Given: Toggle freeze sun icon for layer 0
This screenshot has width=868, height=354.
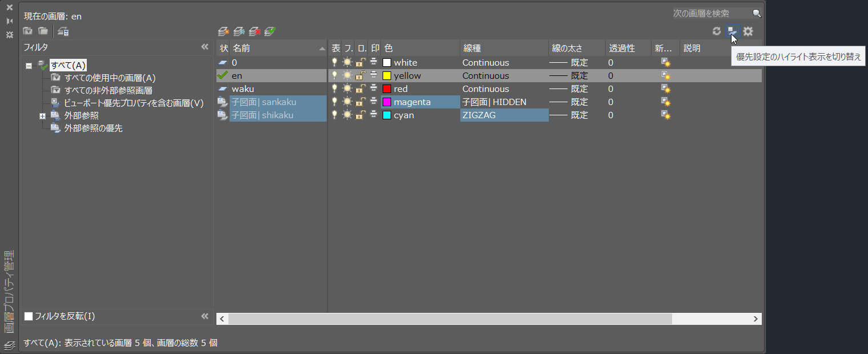Looking at the screenshot, I should (x=347, y=63).
